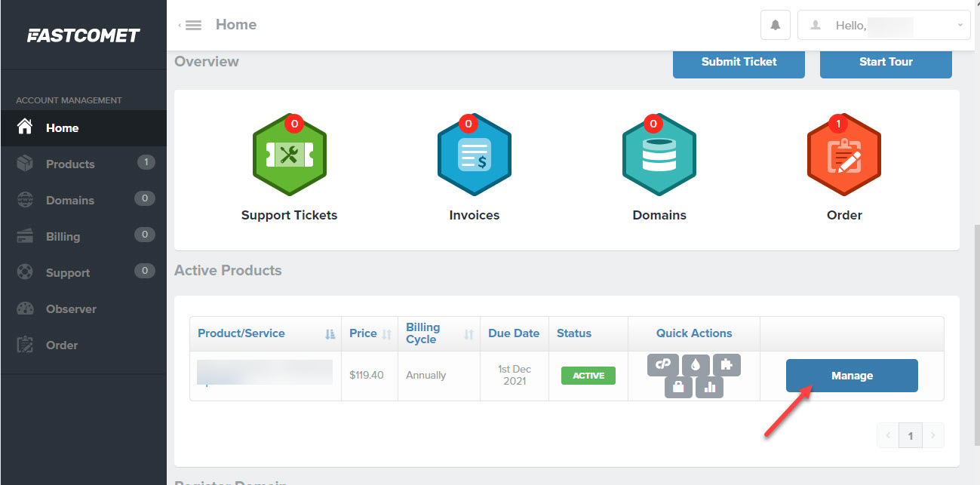Click the blurred product name link
980x485 pixels.
click(265, 373)
